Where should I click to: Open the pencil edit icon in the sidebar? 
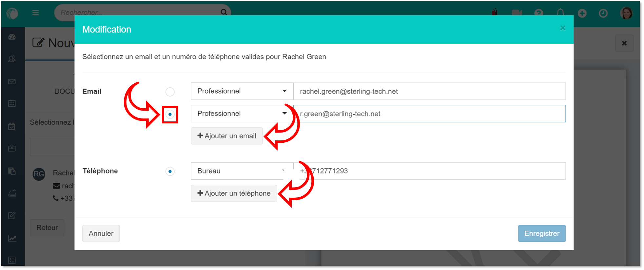point(12,215)
